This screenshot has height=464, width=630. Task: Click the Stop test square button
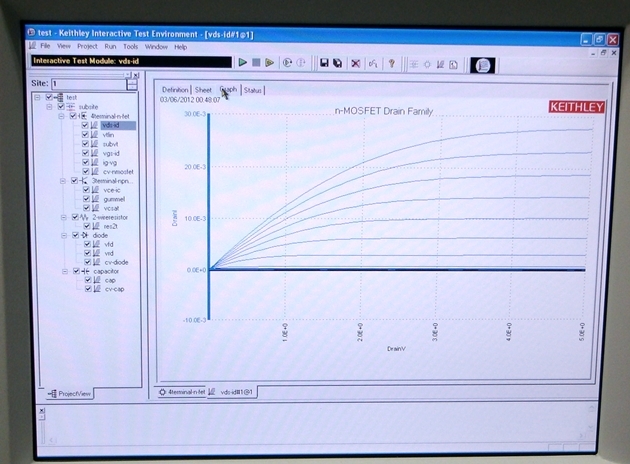click(256, 62)
